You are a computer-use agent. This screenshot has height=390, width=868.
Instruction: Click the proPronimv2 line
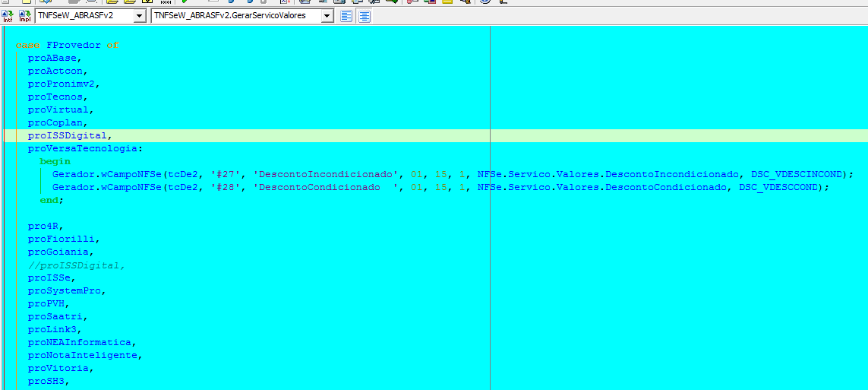point(65,84)
